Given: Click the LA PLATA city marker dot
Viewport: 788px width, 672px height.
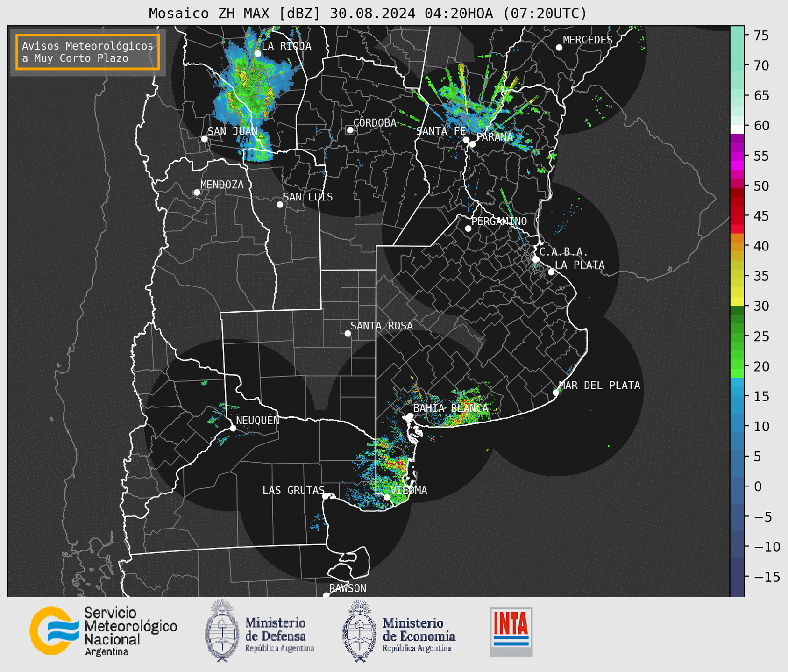Looking at the screenshot, I should coord(551,272).
